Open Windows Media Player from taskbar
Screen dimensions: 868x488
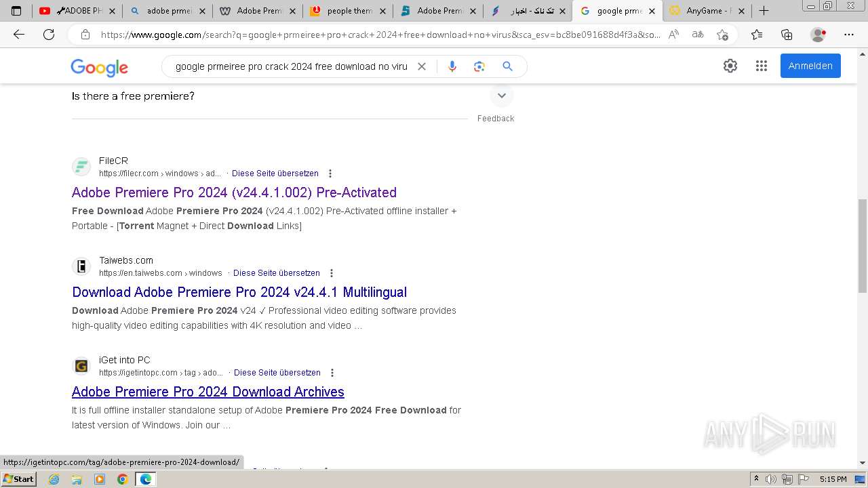point(100,479)
